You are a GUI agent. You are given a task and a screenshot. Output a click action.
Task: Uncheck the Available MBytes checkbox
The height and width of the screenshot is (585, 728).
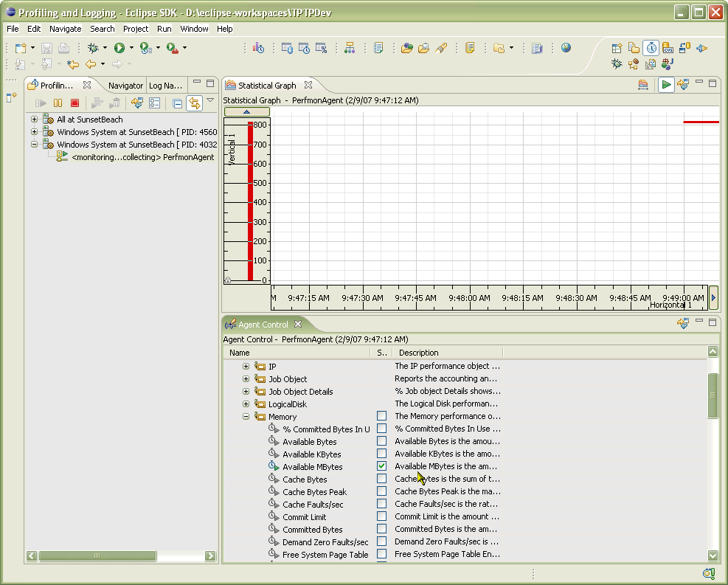[x=381, y=465]
